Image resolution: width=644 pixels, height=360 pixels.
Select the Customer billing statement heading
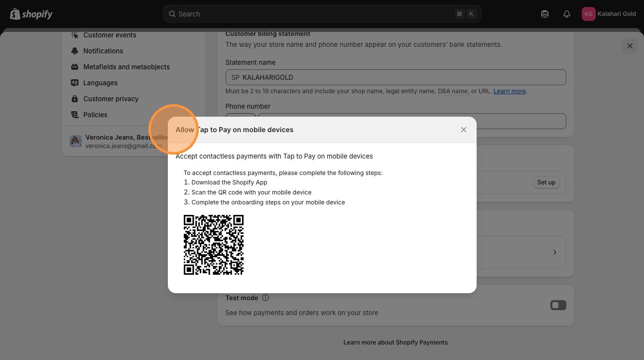[x=268, y=34]
